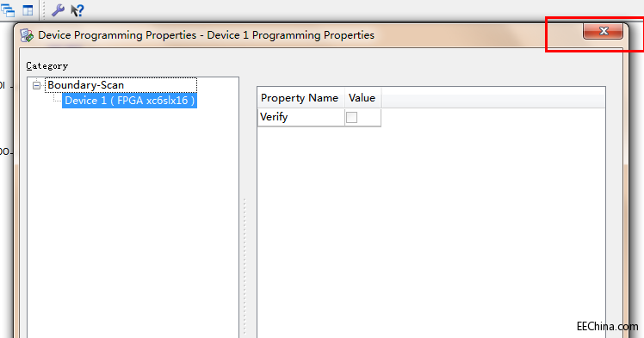Open preferences with the wrench icon
Viewport: 644px width, 338px height.
[x=58, y=10]
